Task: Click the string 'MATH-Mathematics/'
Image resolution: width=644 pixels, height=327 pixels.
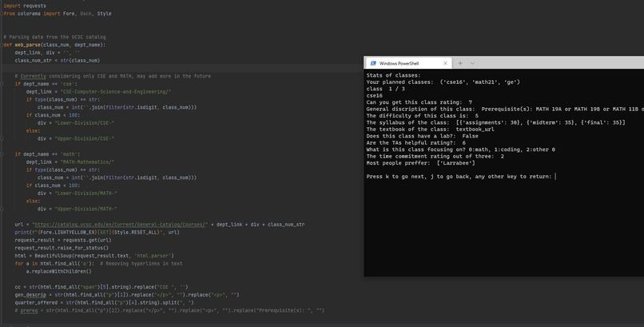Action: 87,162
